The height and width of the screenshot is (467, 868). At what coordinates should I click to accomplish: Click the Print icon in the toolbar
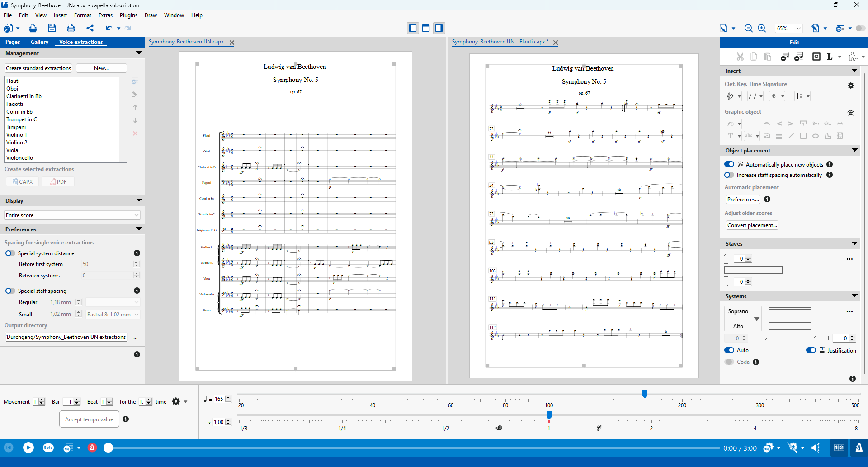point(71,28)
